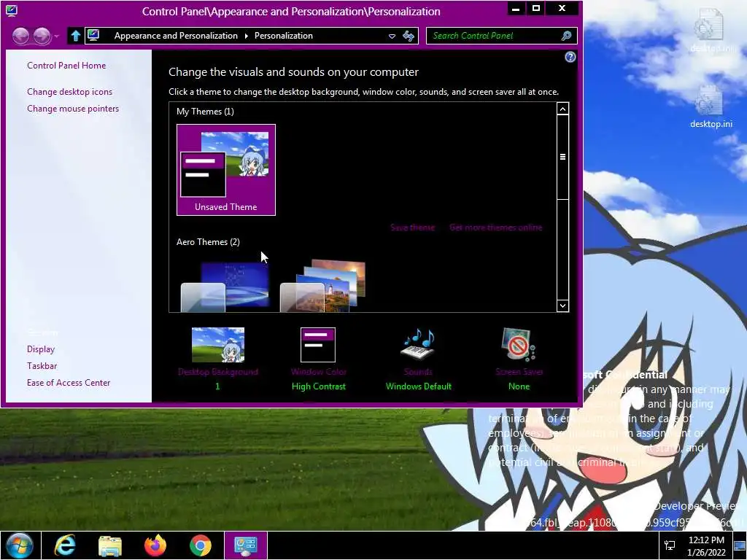This screenshot has width=747, height=560.
Task: Click Get more themes online link
Action: pyautogui.click(x=495, y=227)
